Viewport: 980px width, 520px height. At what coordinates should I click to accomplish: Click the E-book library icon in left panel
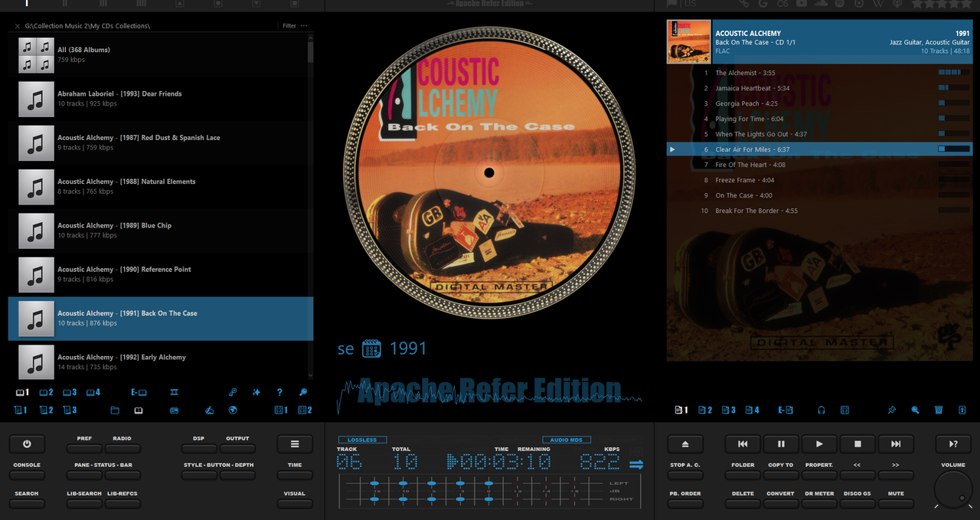coord(139,393)
